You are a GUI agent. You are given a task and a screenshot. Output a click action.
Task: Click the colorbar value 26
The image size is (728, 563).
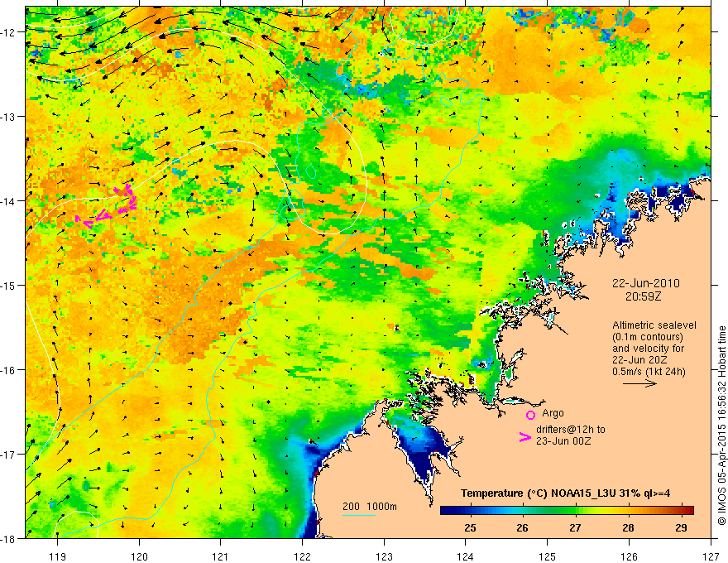coord(522,527)
